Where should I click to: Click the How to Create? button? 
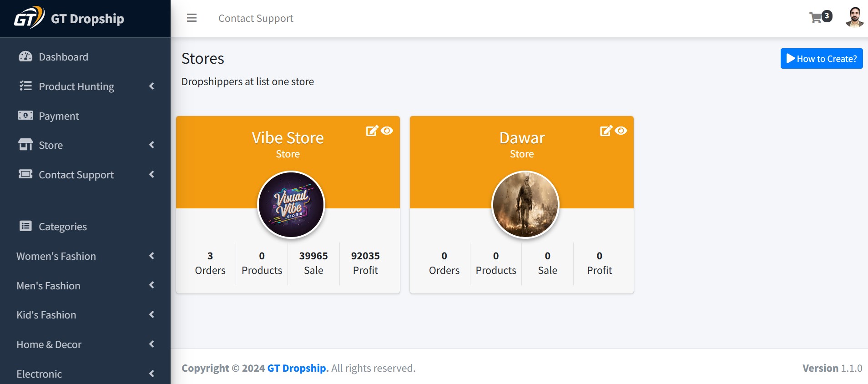pos(821,59)
